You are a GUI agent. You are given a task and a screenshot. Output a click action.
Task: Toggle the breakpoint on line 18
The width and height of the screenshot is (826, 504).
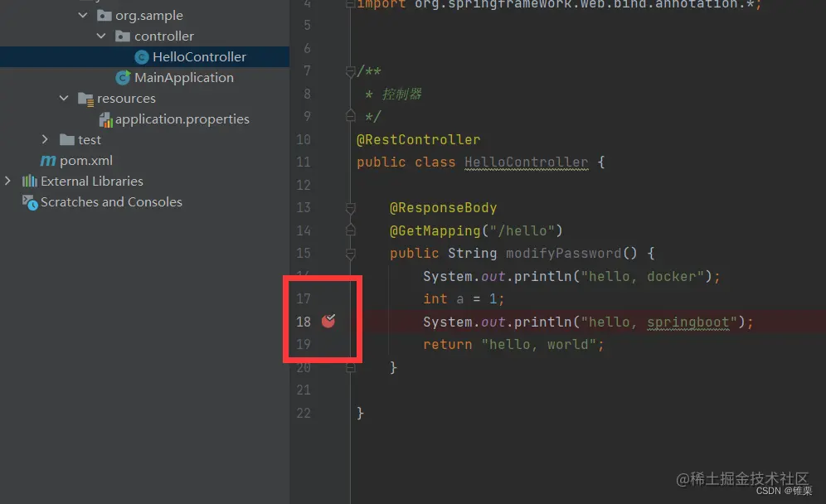(328, 321)
